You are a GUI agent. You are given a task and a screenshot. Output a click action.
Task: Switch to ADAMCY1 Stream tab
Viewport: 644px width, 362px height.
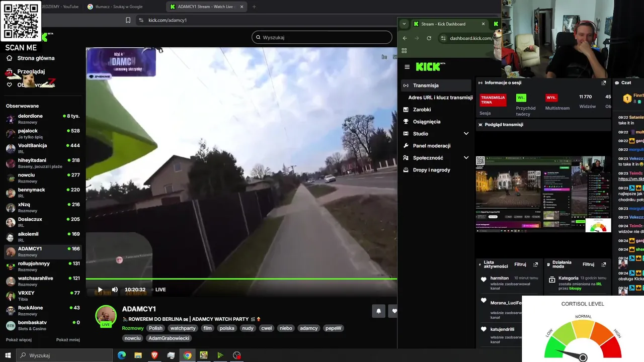206,7
